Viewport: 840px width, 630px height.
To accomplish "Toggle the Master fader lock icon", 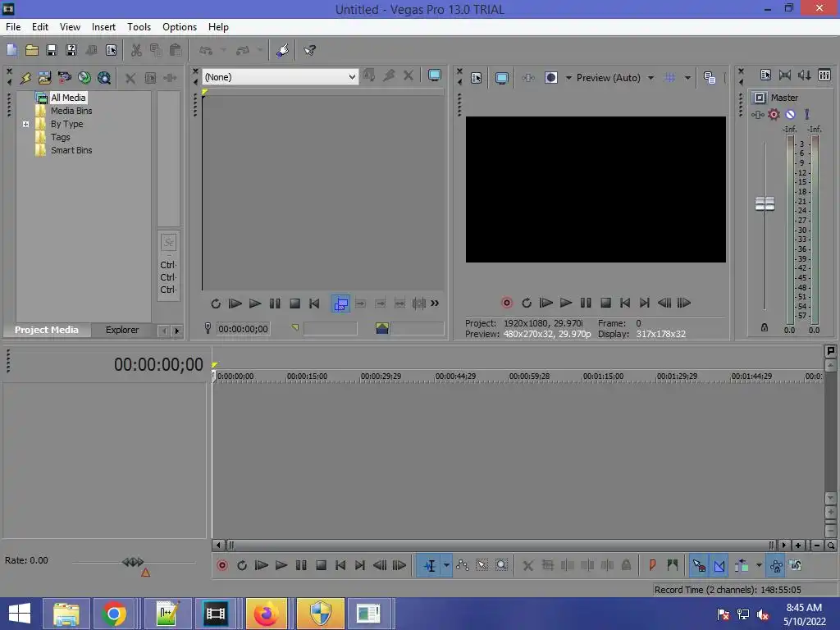I will pos(765,327).
